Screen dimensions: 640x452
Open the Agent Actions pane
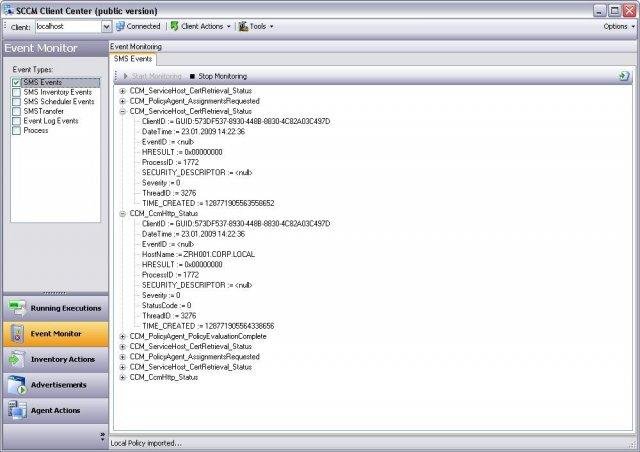pos(56,410)
